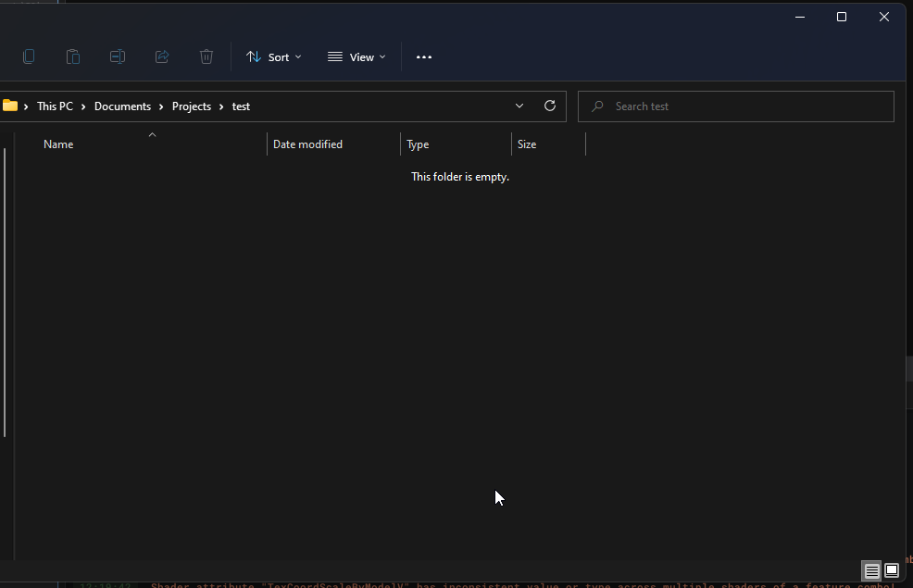Expand the address bar history dropdown
Screen dimensions: 913x588
click(x=519, y=106)
